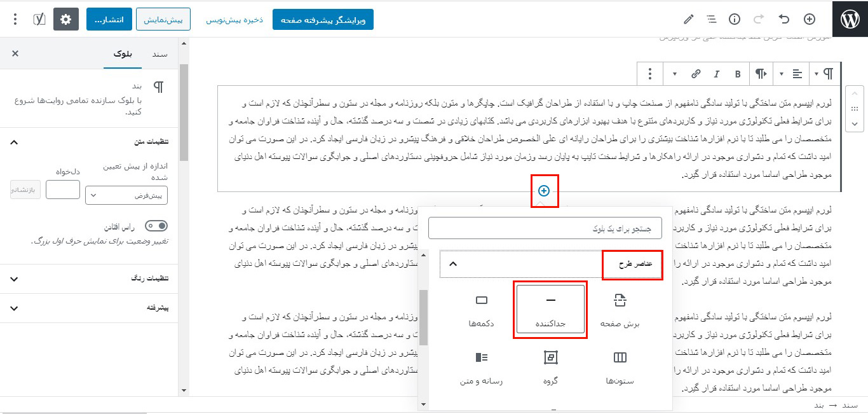Click the sidebar scrollbar
Image resolution: width=868 pixels, height=414 pixels.
[184, 113]
